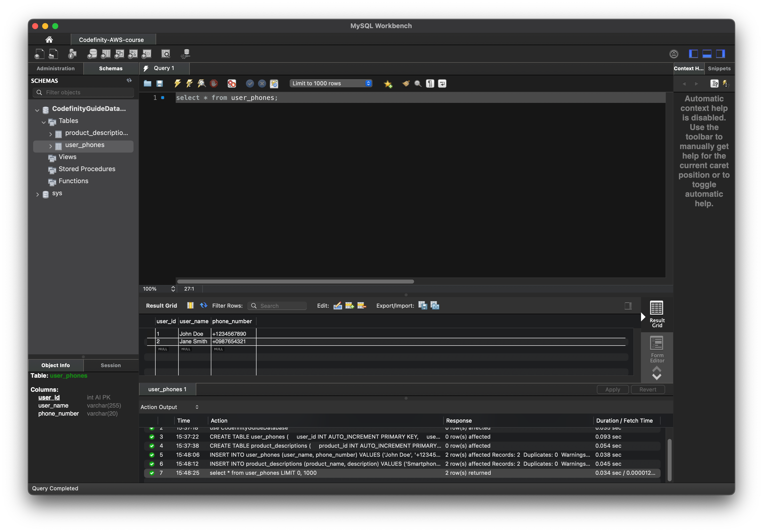Open find panel magnifier icon in query toolbar
The height and width of the screenshot is (532, 763).
[x=418, y=83]
